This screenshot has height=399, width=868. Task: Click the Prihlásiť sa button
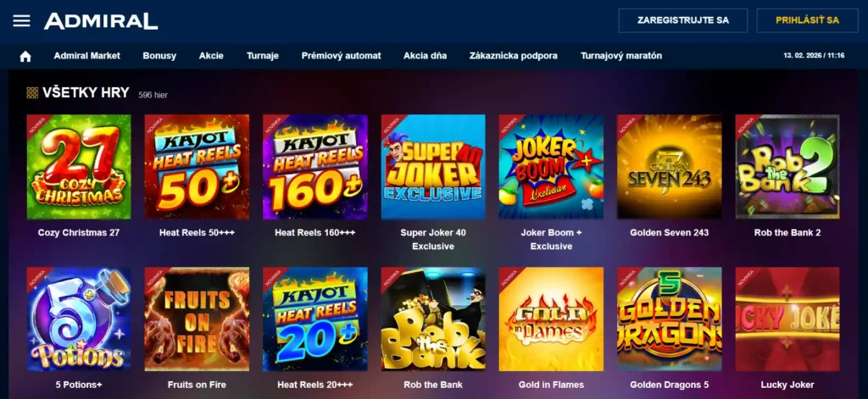coord(807,20)
